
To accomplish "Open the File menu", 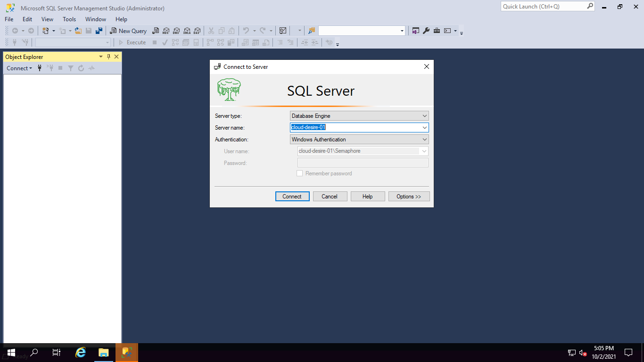I will coord(9,19).
